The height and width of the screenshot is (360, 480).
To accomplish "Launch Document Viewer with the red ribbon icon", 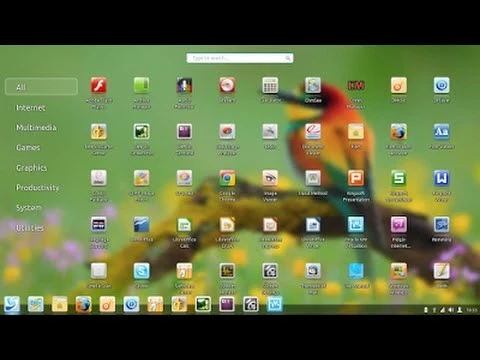I will pos(313,132).
